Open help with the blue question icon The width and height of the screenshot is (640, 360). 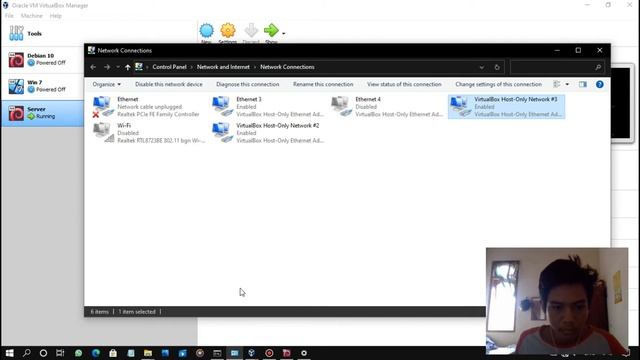click(600, 84)
